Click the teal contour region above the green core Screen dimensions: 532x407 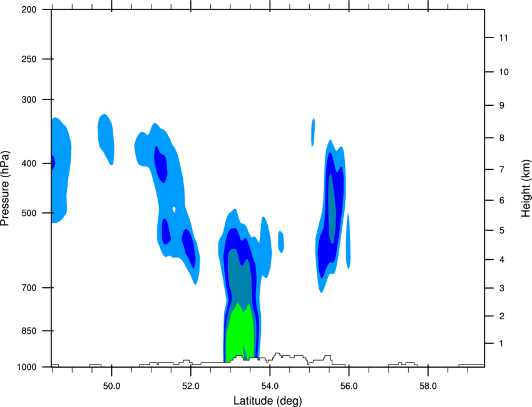pos(239,280)
